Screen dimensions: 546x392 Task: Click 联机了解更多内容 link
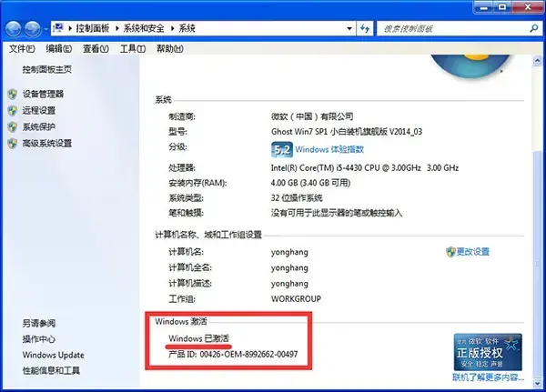tap(488, 377)
